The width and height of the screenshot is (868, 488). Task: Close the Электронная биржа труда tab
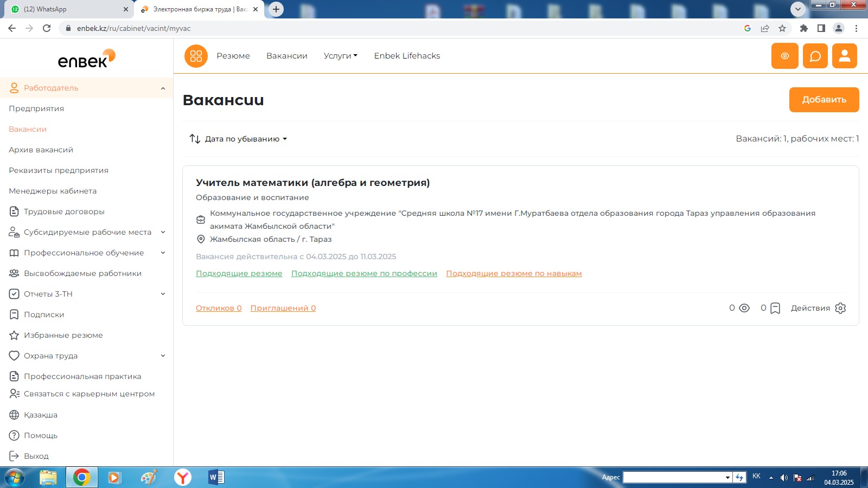pyautogui.click(x=256, y=9)
